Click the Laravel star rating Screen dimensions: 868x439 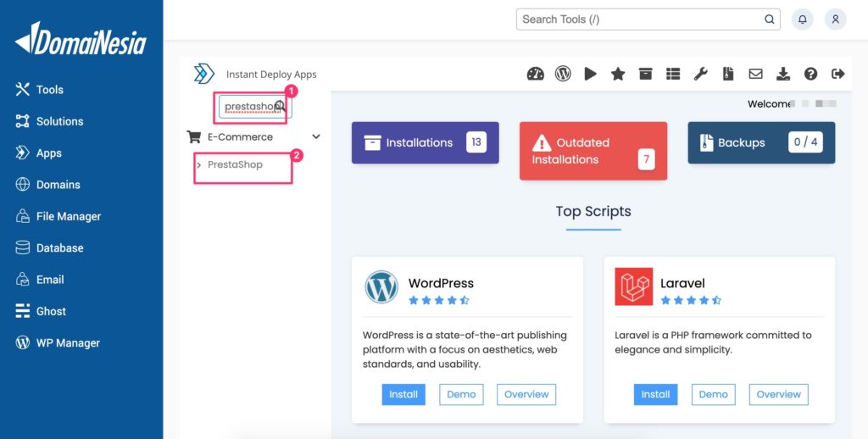691,301
